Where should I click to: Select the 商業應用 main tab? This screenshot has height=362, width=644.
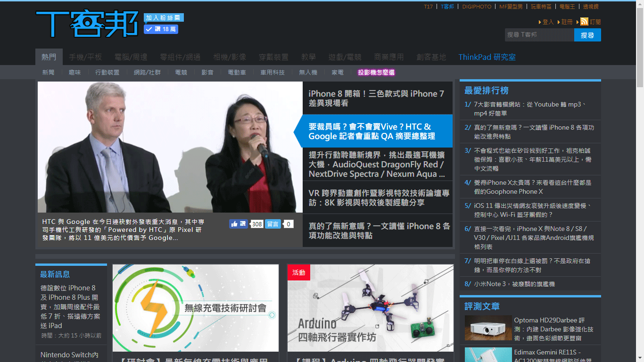(389, 57)
